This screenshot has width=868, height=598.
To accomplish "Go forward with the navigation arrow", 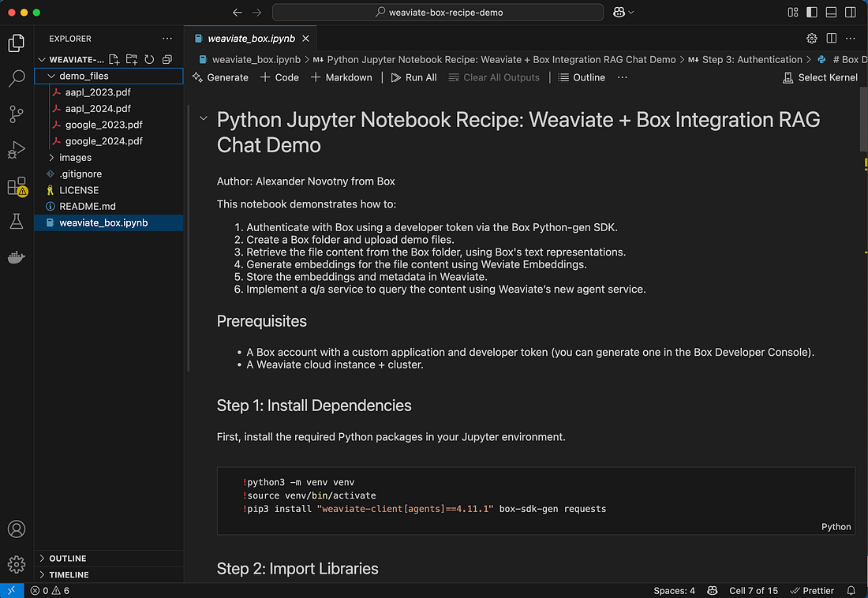I will pos(257,12).
